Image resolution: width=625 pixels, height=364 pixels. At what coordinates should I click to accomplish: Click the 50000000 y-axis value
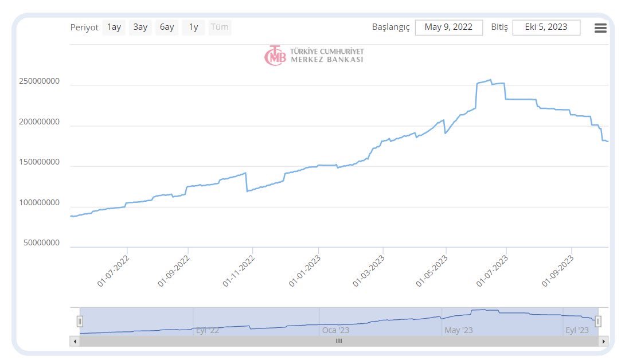pos(41,243)
